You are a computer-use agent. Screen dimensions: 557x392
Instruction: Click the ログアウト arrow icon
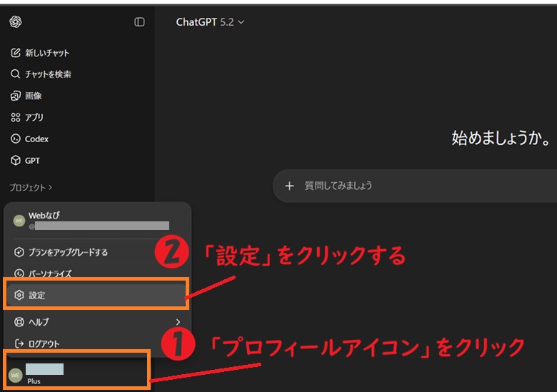pyautogui.click(x=19, y=343)
